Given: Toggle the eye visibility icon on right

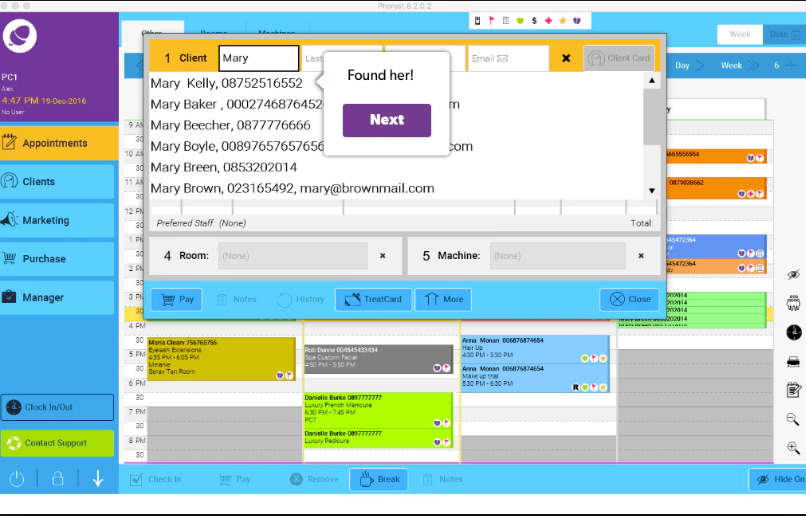Looking at the screenshot, I should (793, 274).
